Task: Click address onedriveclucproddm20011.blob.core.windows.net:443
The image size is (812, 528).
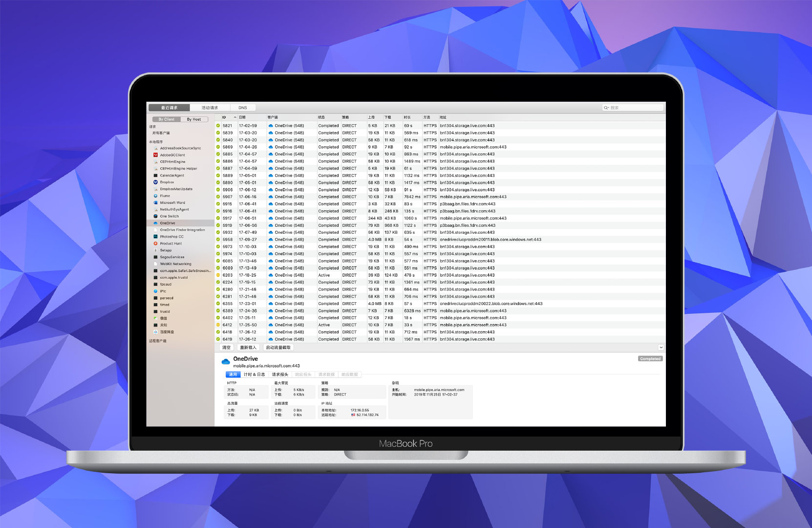Action: point(491,240)
